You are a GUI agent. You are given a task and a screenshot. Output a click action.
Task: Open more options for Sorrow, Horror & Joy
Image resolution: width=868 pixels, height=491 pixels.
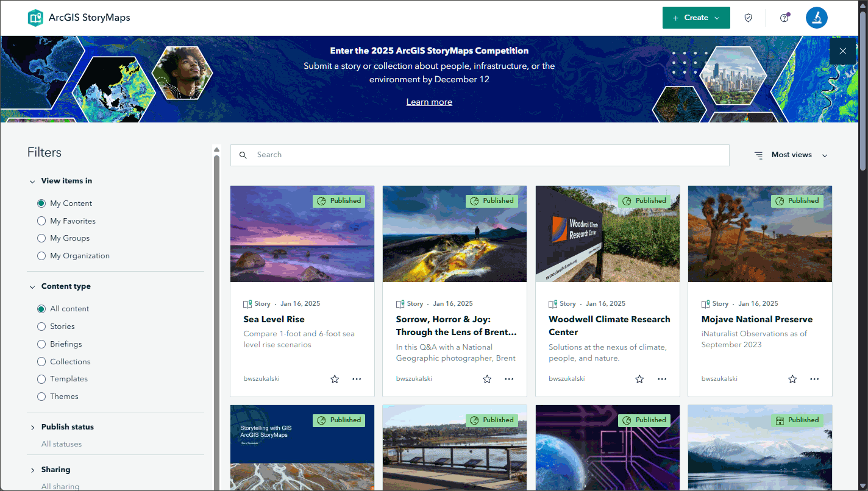click(x=509, y=379)
